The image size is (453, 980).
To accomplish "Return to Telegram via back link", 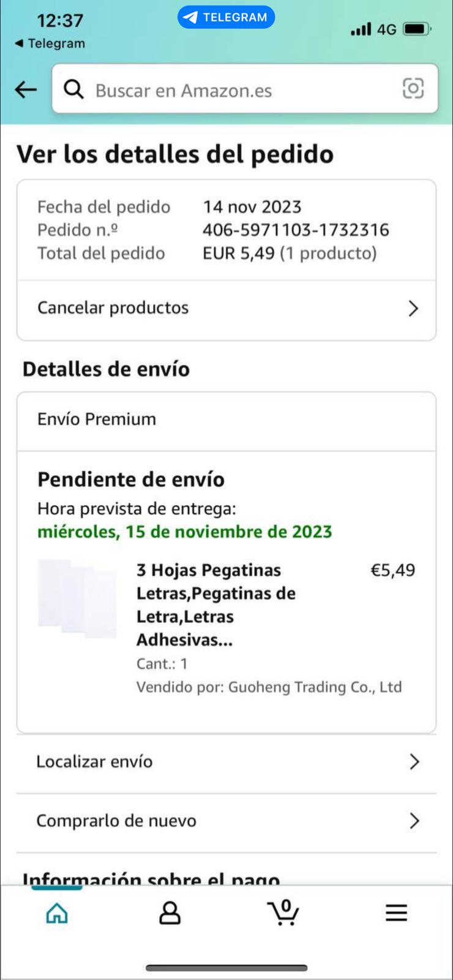I will coord(50,43).
